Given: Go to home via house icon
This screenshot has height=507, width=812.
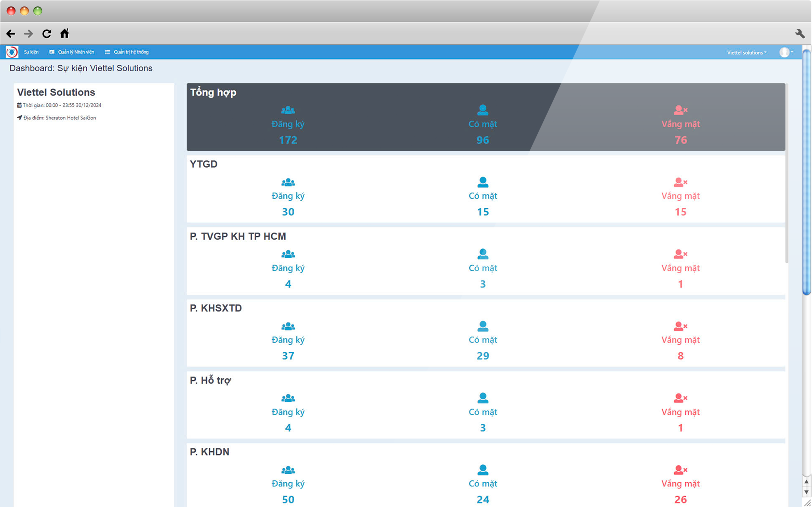Looking at the screenshot, I should tap(64, 33).
